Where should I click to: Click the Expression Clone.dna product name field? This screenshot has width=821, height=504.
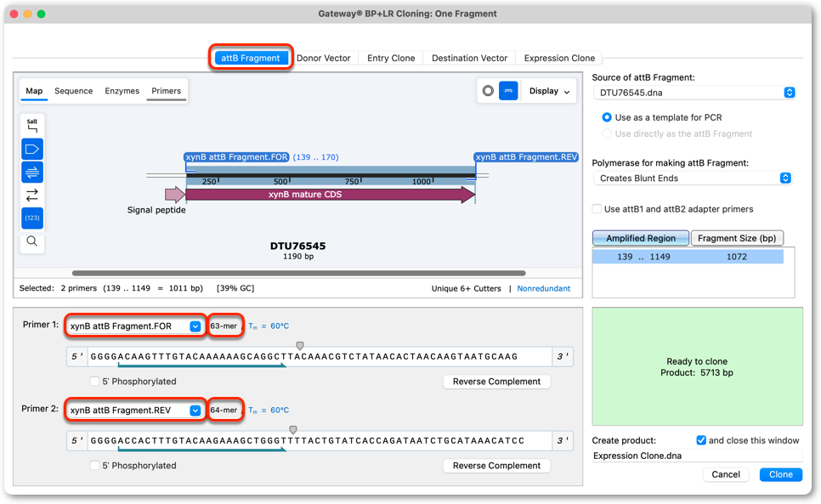(697, 456)
